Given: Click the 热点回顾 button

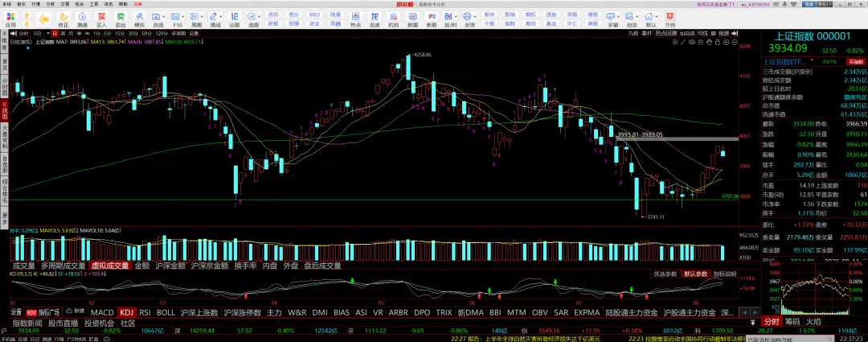Looking at the screenshot, I should [666, 33].
